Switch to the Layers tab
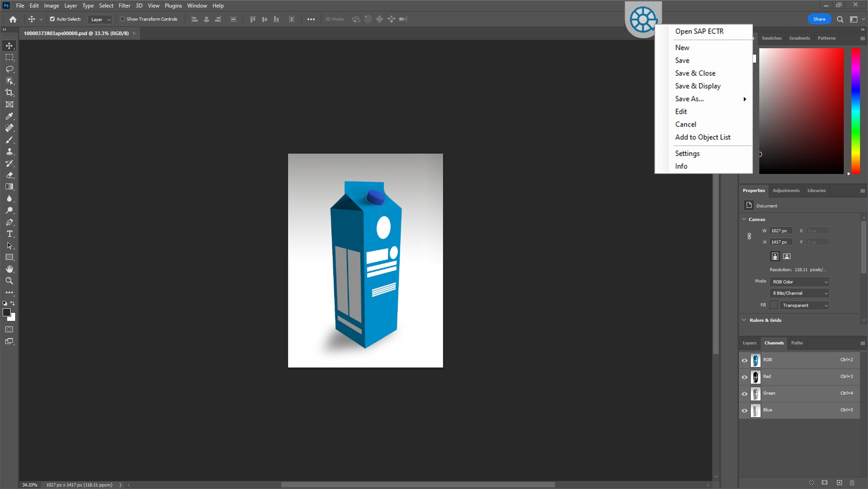Viewport: 868px width, 489px height. click(749, 343)
